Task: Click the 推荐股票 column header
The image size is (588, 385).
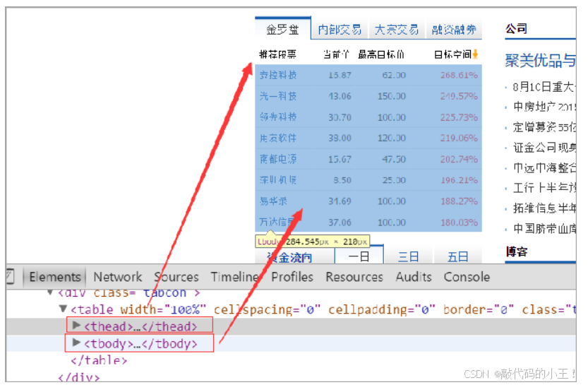Action: tap(277, 54)
